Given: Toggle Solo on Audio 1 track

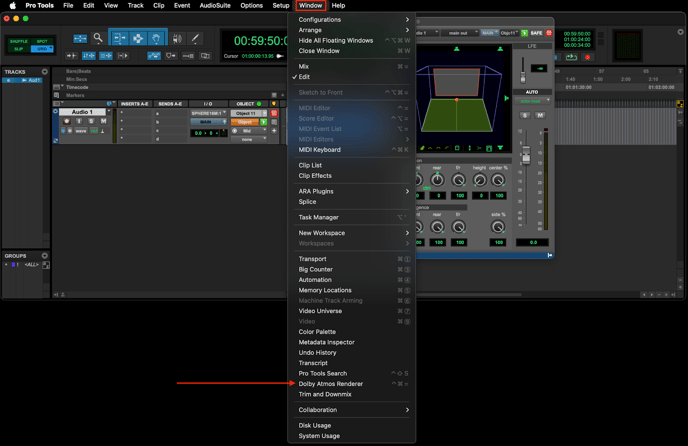Looking at the screenshot, I should [90, 122].
